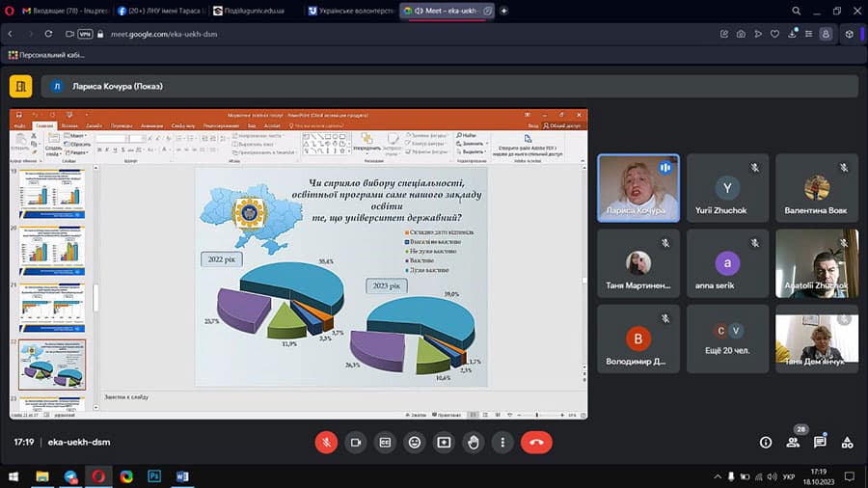The image size is (868, 488).
Task: Turn on closed captions
Action: tap(385, 442)
